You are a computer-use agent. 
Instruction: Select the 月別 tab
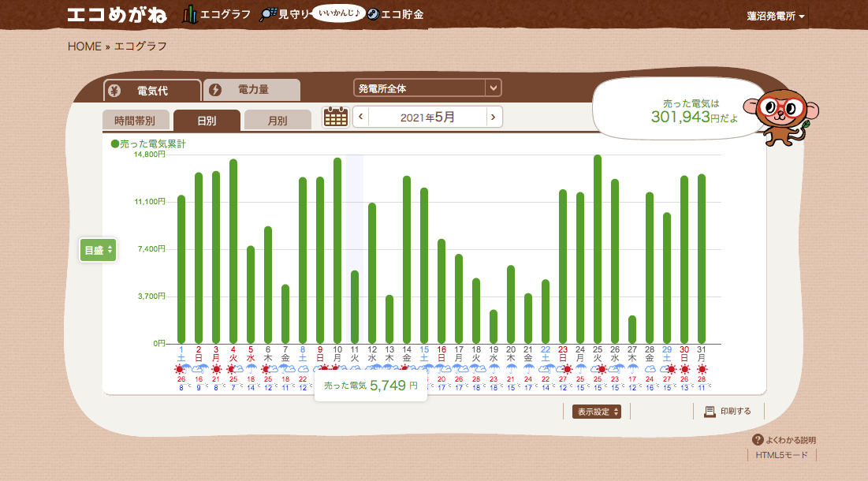pyautogui.click(x=277, y=121)
